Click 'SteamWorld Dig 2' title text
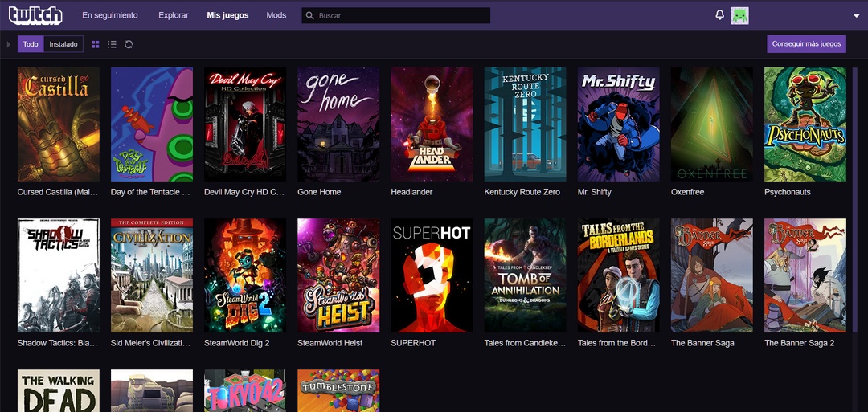Screen dimensions: 868x412 coord(237,343)
